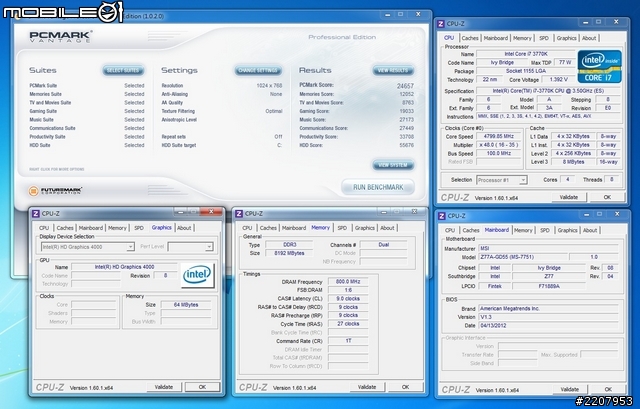Screen dimensions: 640x409
Task: Select Mainboard tab in Graphics CPU-Z window
Action: pyautogui.click(x=91, y=228)
